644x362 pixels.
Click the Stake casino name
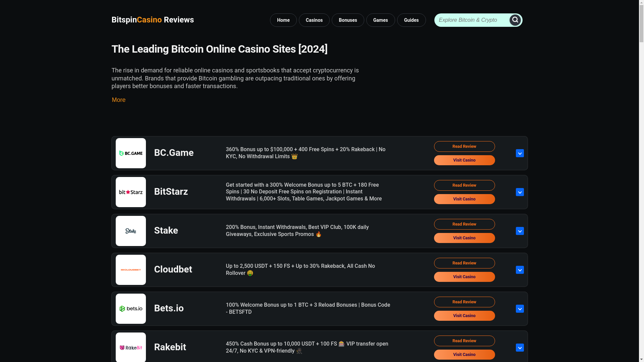[x=166, y=231]
